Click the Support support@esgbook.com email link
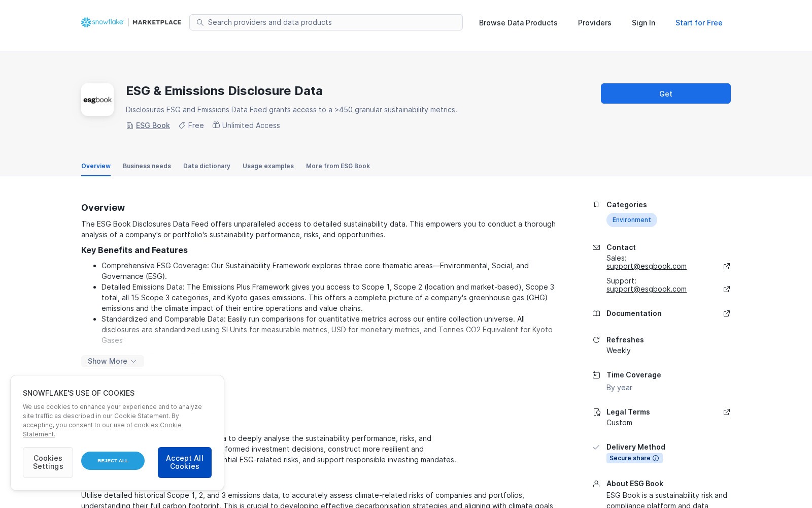 click(647, 289)
